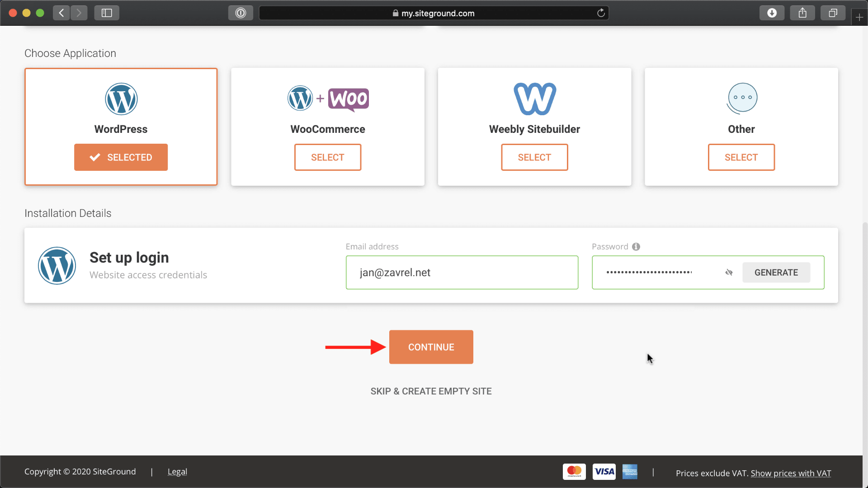Screen dimensions: 868x488
Task: Zoom the window with green button
Action: pyautogui.click(x=40, y=13)
